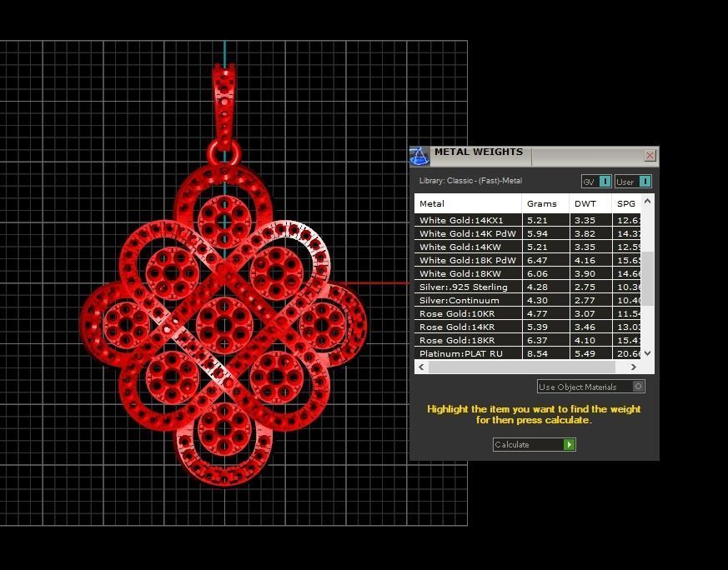Select the White Gold:14KX1 row
728x570 pixels.
point(528,220)
